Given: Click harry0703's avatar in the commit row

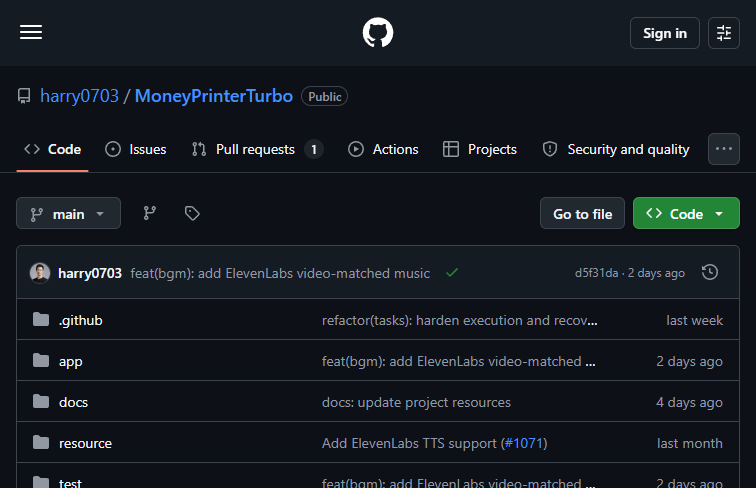Looking at the screenshot, I should (40, 273).
